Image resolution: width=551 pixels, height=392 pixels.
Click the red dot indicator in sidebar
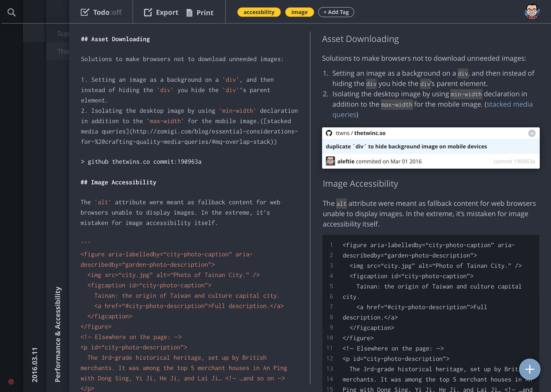pos(11,382)
